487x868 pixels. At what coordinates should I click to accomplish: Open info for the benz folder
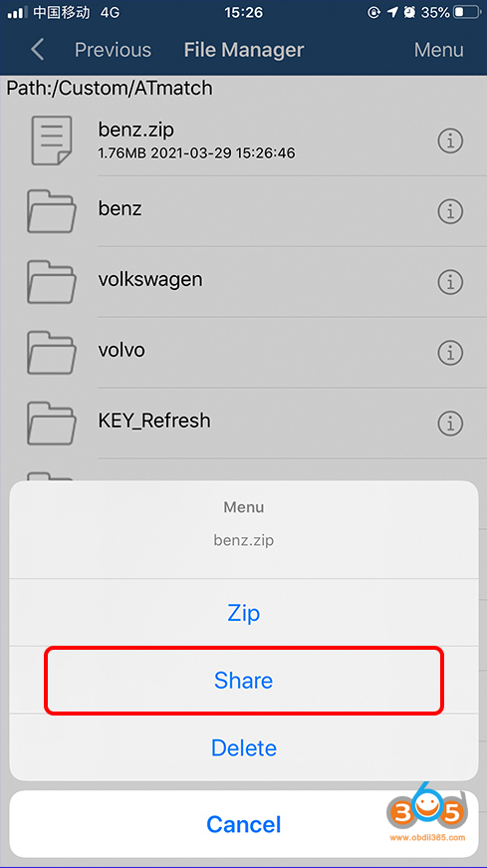[x=450, y=211]
